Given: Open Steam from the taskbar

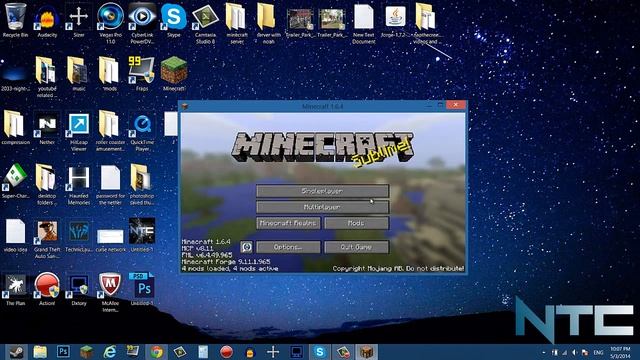Looking at the screenshot, I should coord(16,351).
